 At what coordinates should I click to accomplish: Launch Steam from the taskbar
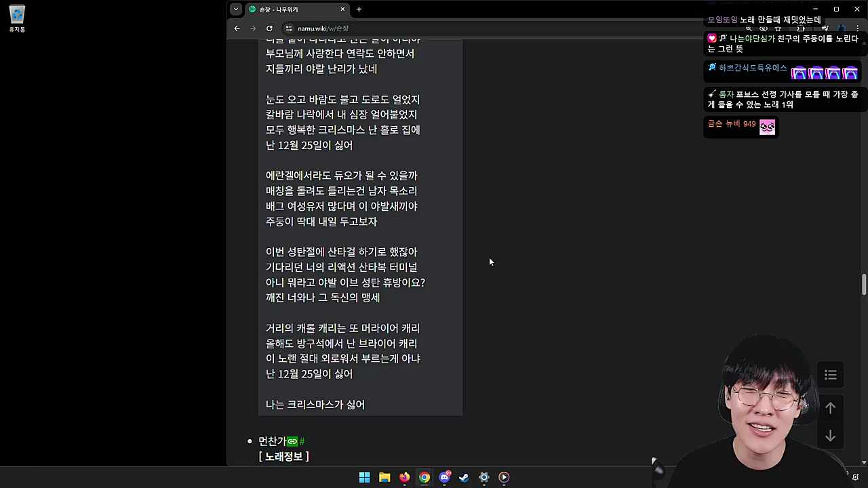pyautogui.click(x=464, y=477)
